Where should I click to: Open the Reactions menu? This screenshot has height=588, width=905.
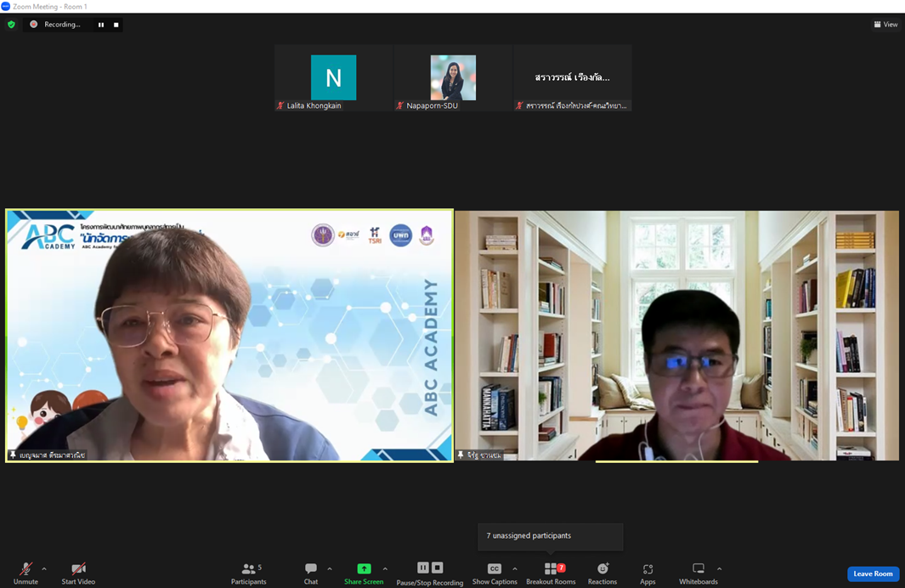click(x=602, y=570)
